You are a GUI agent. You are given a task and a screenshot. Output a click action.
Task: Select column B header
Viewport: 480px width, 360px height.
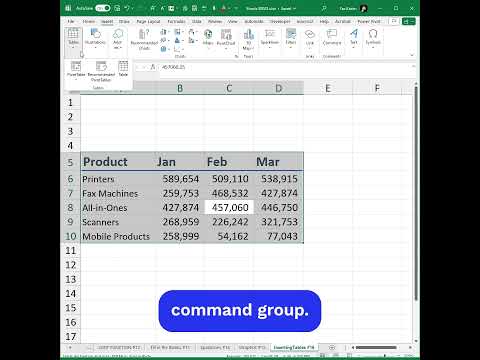coord(180,88)
